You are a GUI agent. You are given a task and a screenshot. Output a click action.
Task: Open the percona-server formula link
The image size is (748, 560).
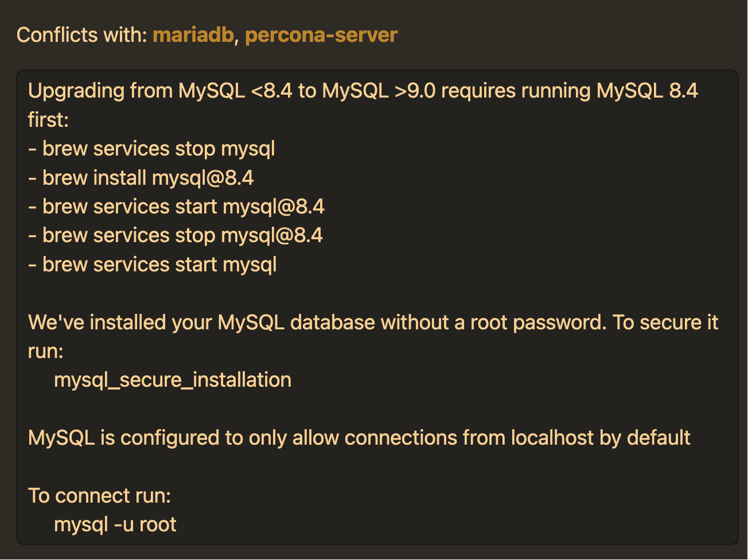tap(321, 35)
